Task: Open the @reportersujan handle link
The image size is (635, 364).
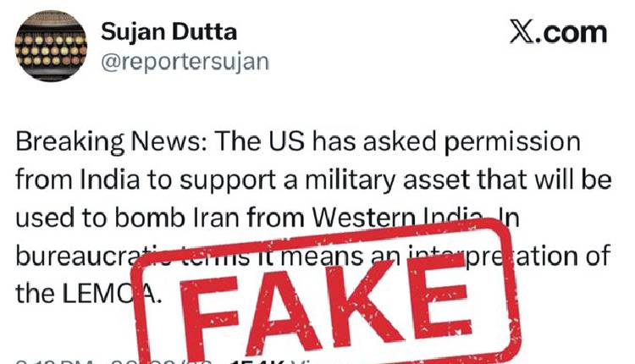Action: 185,62
